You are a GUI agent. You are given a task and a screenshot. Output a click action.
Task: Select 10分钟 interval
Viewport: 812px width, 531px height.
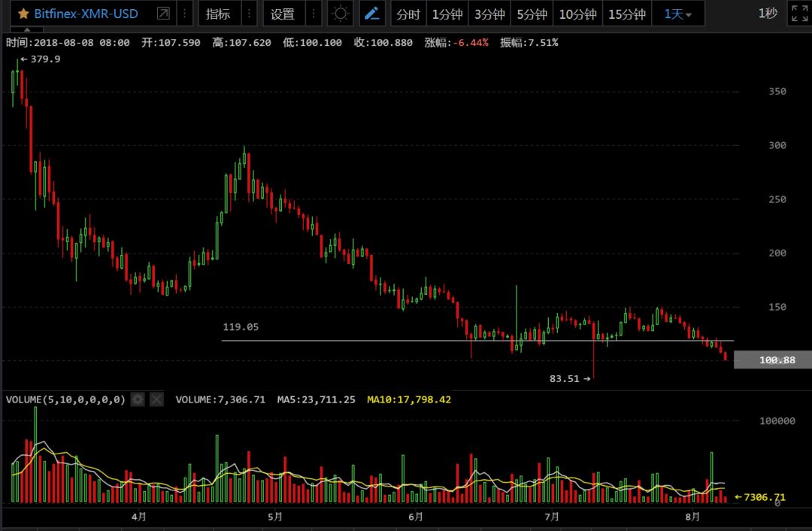click(577, 14)
